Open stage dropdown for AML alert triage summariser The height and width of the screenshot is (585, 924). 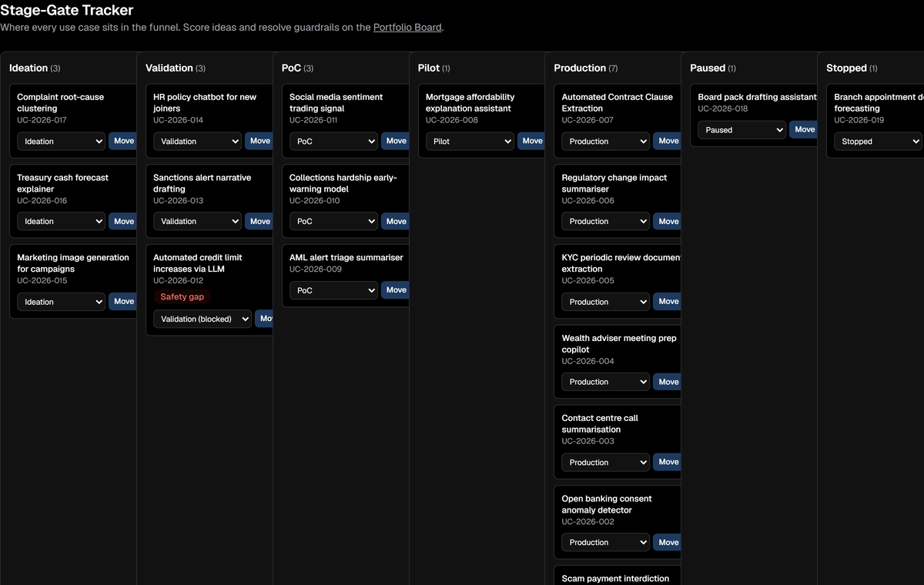click(334, 290)
